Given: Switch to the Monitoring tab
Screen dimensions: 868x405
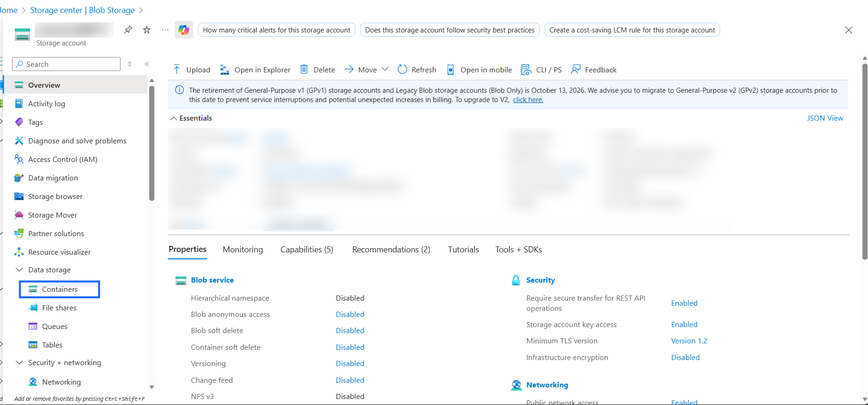Looking at the screenshot, I should pos(243,250).
